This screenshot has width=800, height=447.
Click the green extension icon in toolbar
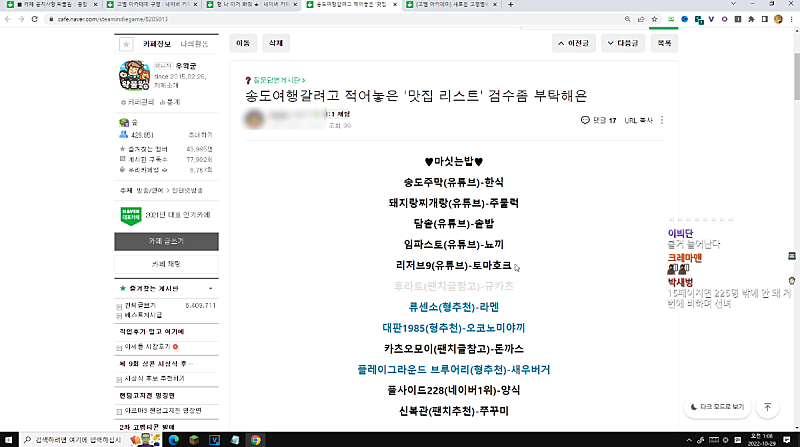point(671,19)
